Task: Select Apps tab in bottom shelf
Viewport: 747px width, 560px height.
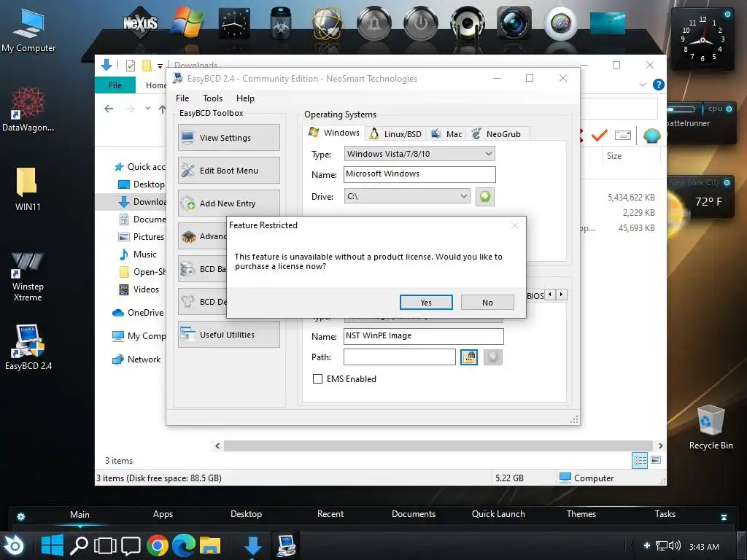Action: (163, 514)
